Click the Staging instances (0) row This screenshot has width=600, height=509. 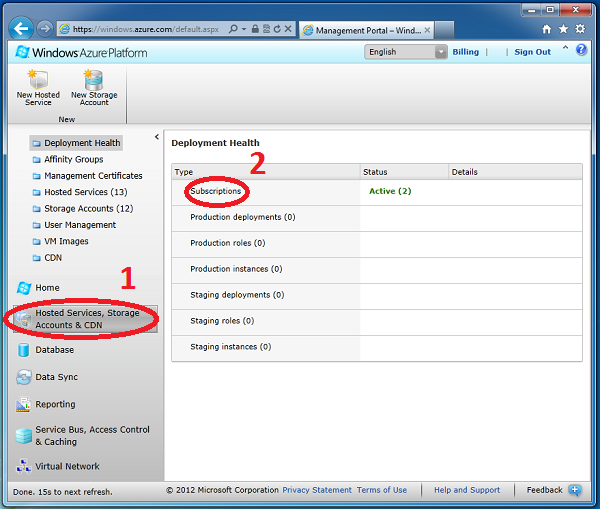point(377,348)
